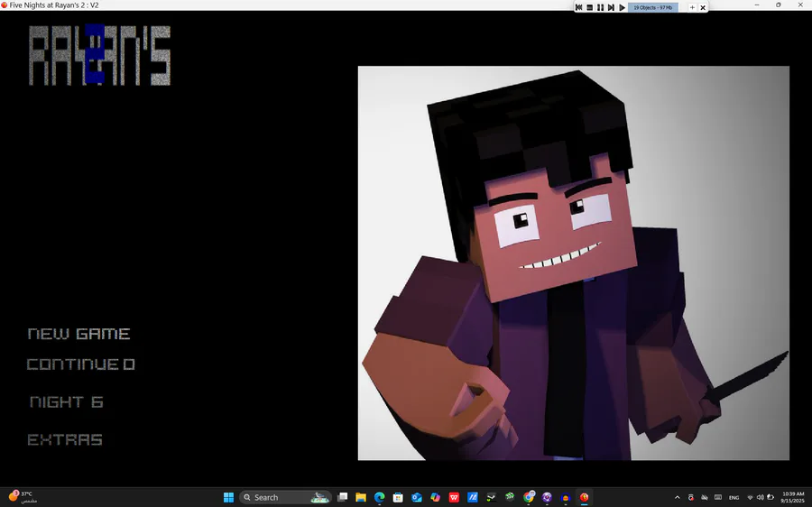The width and height of the screenshot is (812, 507).
Task: Click the taskbar Search box
Action: coord(285,497)
